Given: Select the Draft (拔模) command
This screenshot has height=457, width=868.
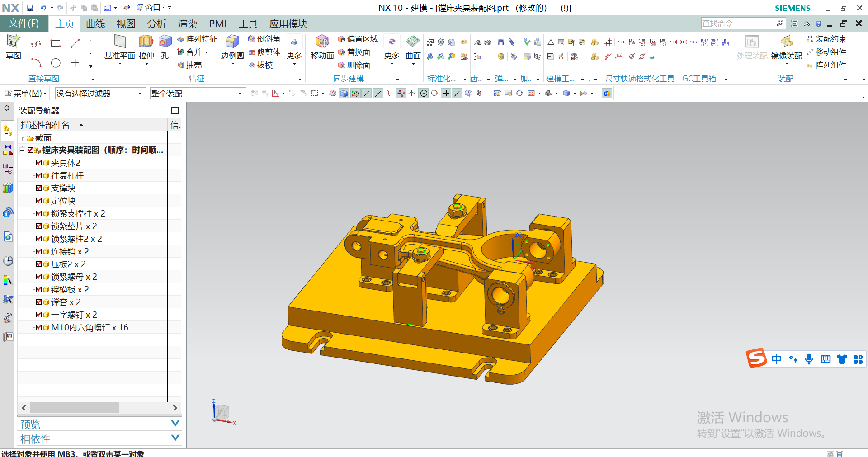Looking at the screenshot, I should [260, 65].
